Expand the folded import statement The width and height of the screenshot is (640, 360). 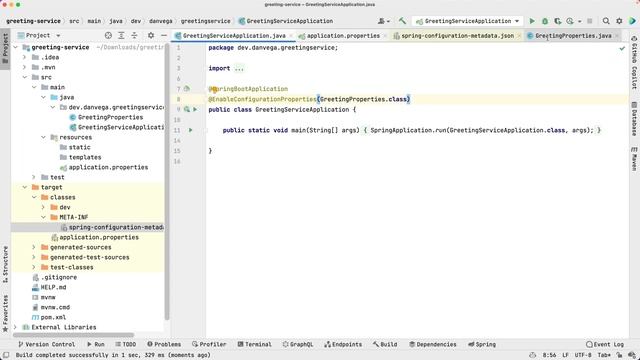239,69
